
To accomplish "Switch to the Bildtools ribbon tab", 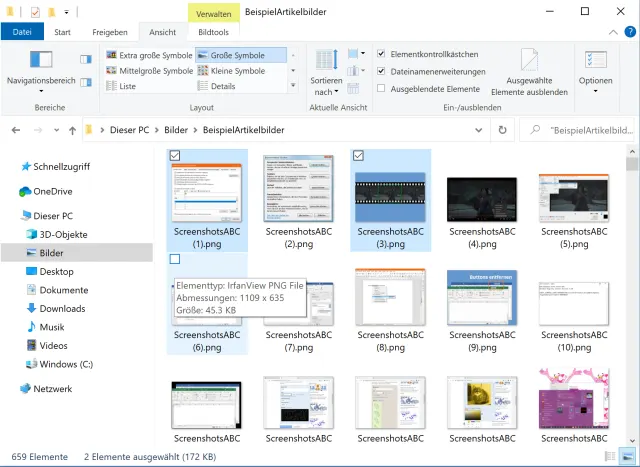I will coord(212,32).
